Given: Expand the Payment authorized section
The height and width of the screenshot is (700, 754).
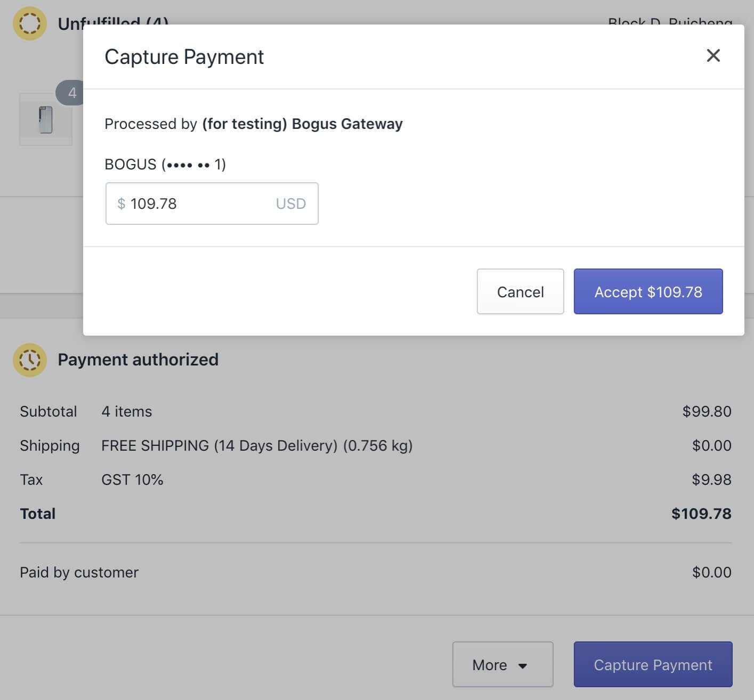Looking at the screenshot, I should tap(137, 360).
